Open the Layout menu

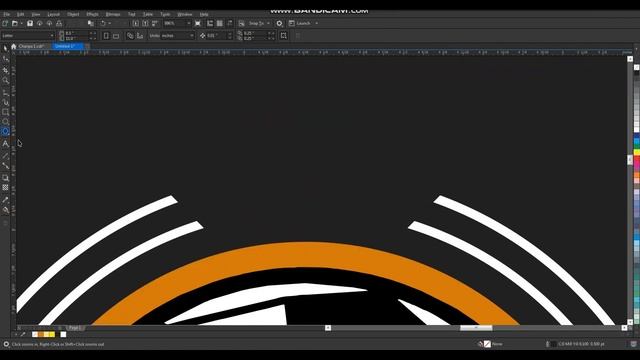coord(53,14)
